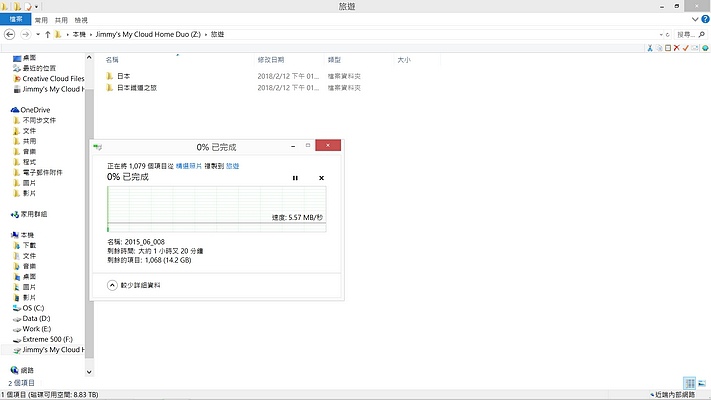Click Jimmy's My Cloud Home Duo (Z:) breadcrumb
This screenshot has width=711, height=400.
point(148,34)
